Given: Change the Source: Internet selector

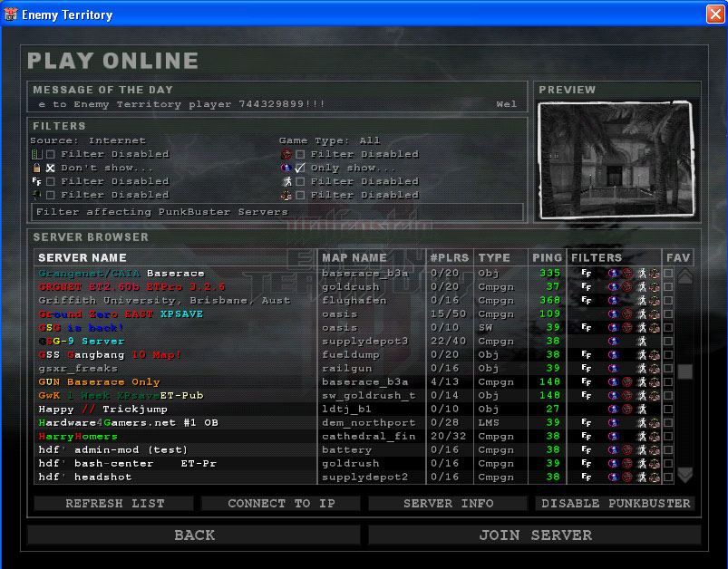Looking at the screenshot, I should tap(88, 140).
